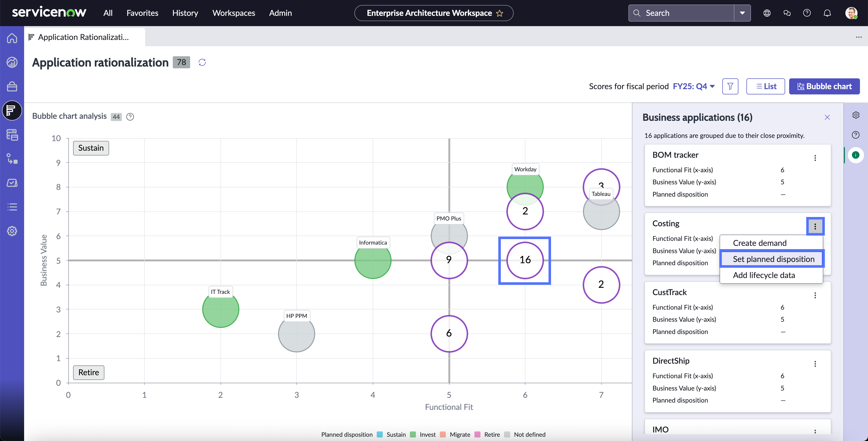Click the tab overflow ellipsis at top right
Image resolution: width=868 pixels, height=441 pixels.
coord(858,37)
